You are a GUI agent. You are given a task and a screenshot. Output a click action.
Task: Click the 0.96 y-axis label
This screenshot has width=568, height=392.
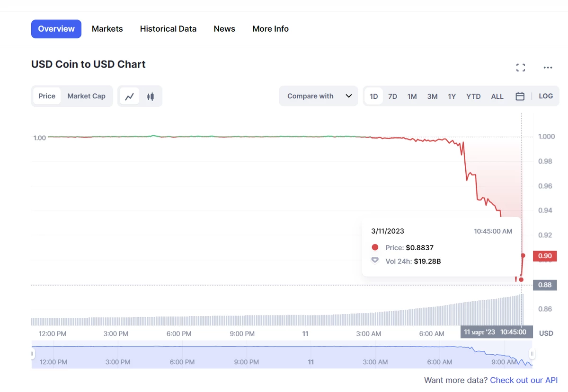pos(545,186)
